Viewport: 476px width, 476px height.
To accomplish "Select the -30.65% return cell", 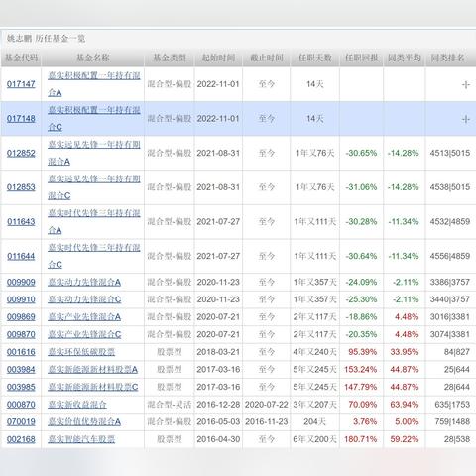I will pyautogui.click(x=361, y=153).
